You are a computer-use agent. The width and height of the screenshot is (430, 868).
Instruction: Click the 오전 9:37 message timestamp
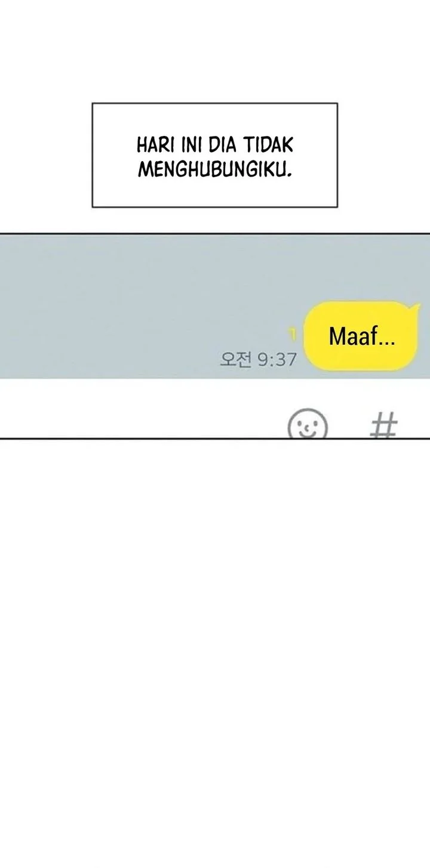[258, 359]
